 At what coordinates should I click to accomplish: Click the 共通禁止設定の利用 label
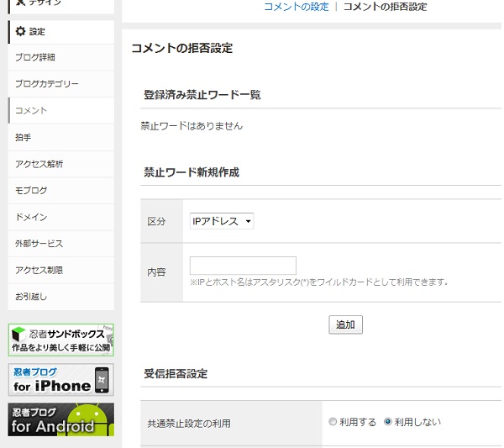189,424
